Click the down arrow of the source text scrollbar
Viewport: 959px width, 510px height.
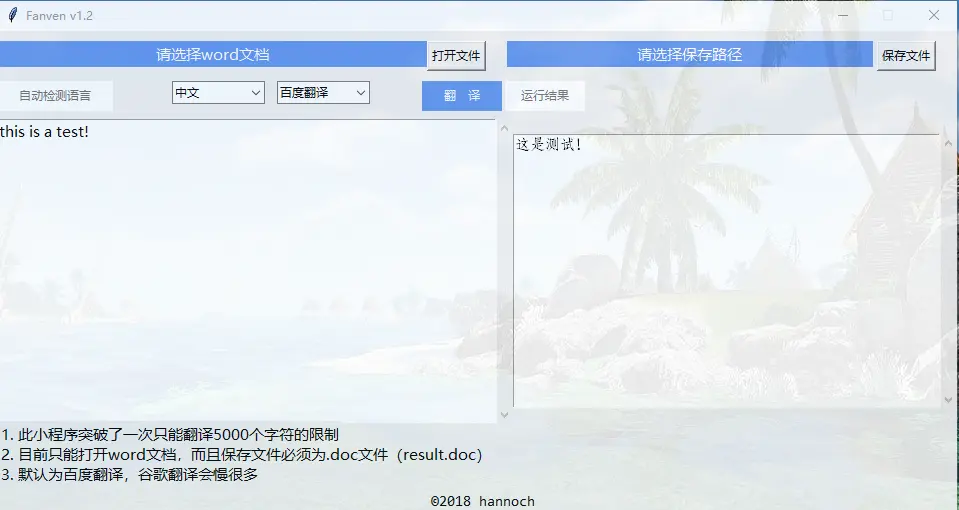pos(504,415)
